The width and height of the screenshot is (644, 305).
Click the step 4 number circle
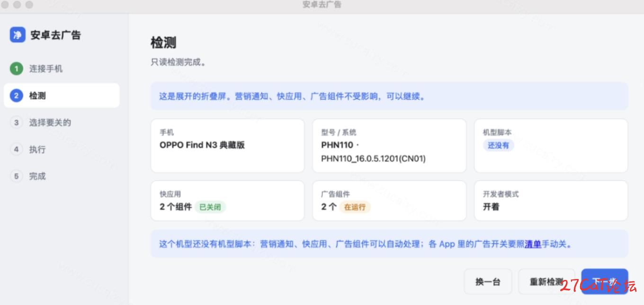coord(16,149)
